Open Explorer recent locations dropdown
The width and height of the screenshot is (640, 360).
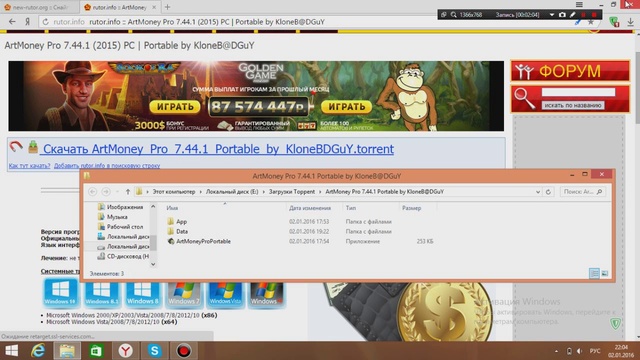pos(117,191)
